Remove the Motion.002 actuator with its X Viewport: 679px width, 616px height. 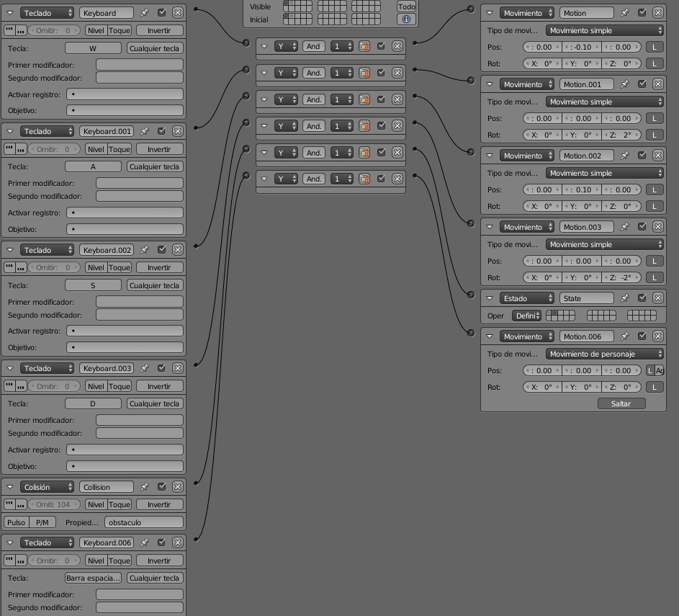658,156
